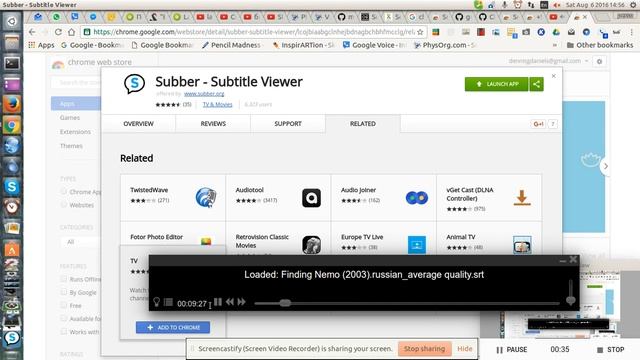Image resolution: width=640 pixels, height=360 pixels.
Task: Open the Ubuntu Dash home button
Action: point(11,21)
